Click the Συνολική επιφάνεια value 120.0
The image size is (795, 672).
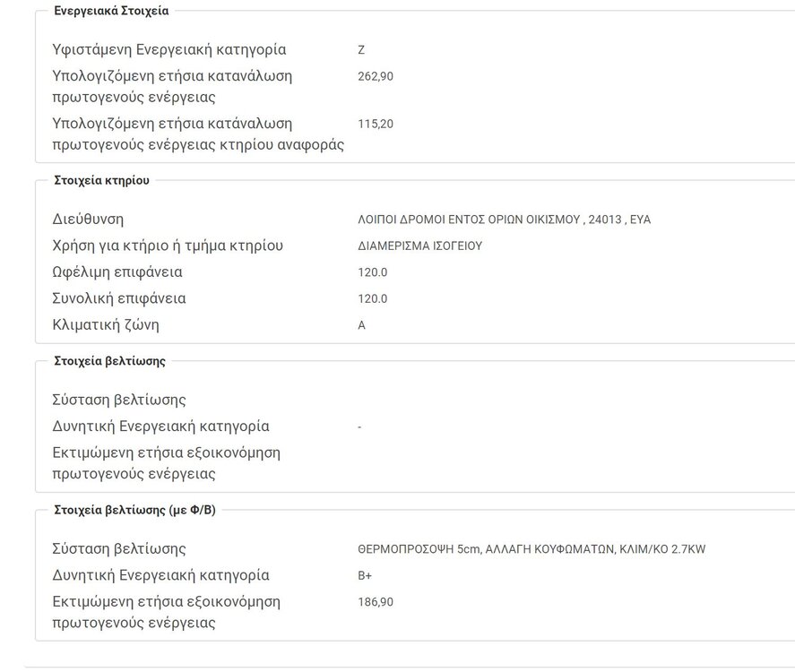pyautogui.click(x=373, y=298)
